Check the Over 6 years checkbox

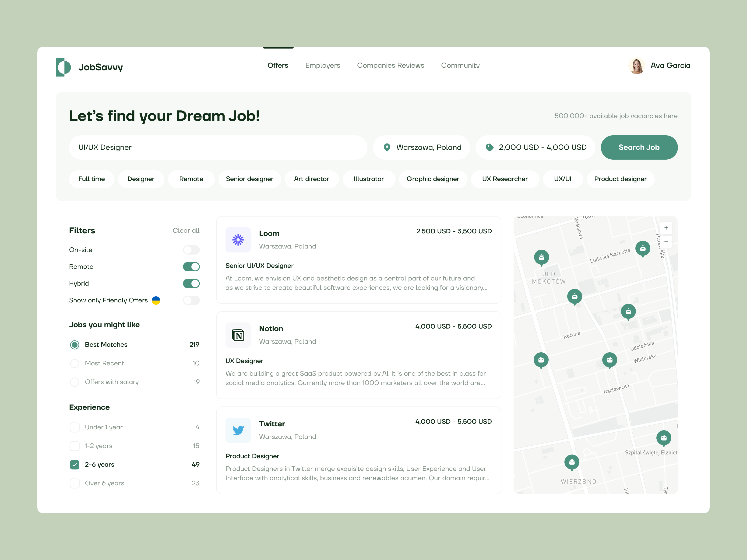tap(75, 483)
